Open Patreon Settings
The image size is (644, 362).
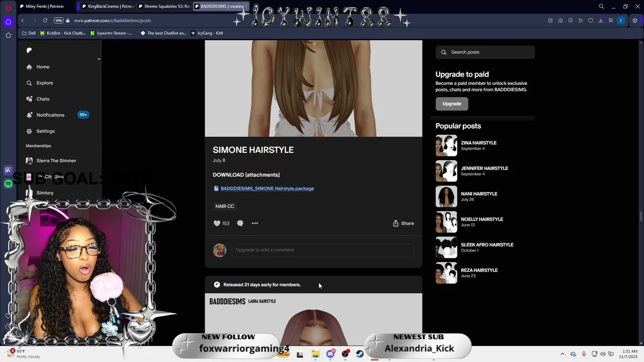[x=40, y=131]
